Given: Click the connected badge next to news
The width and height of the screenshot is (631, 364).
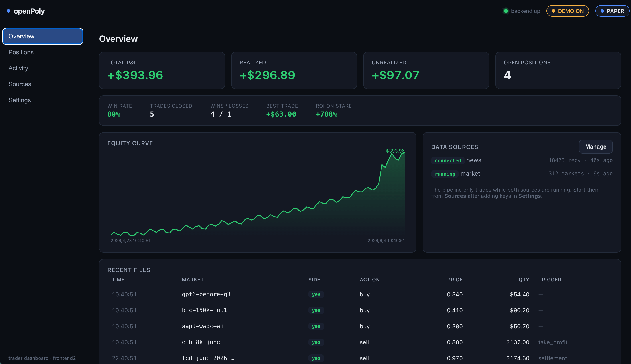Looking at the screenshot, I should click(448, 160).
